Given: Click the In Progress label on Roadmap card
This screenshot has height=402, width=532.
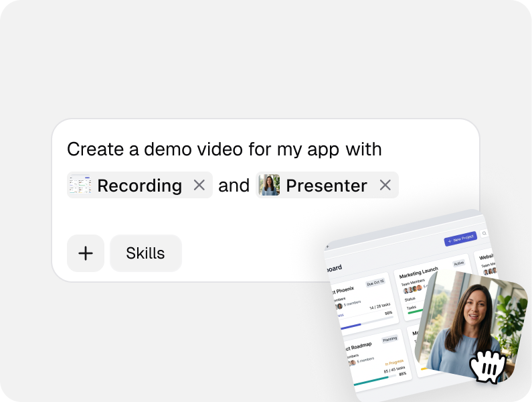Looking at the screenshot, I should [394, 362].
